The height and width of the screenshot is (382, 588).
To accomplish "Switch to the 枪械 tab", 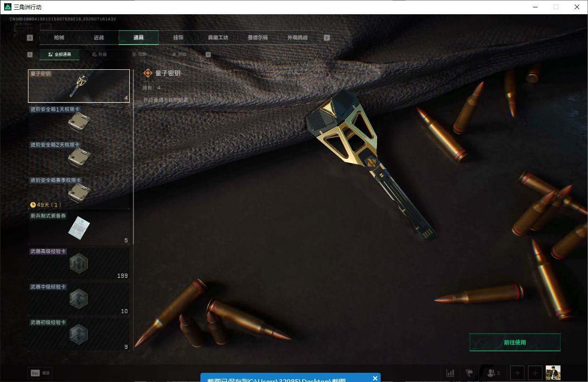I will point(59,38).
